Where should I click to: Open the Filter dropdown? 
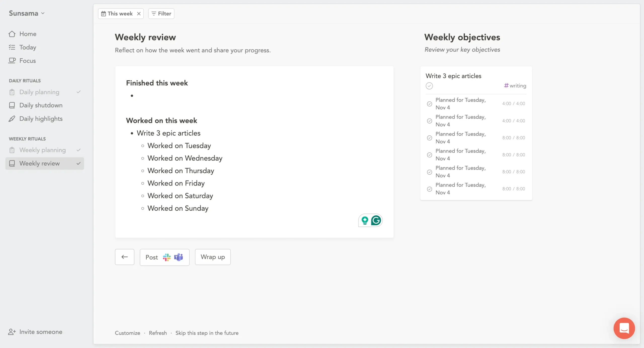(161, 14)
